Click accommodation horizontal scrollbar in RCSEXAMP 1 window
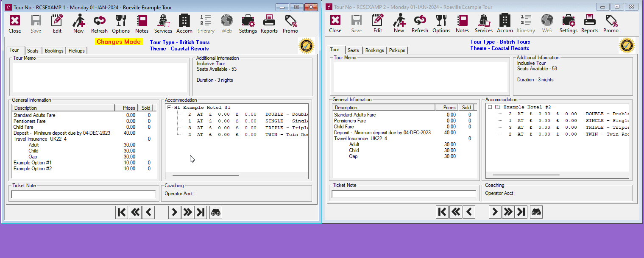This screenshot has height=258, width=644. click(206, 175)
